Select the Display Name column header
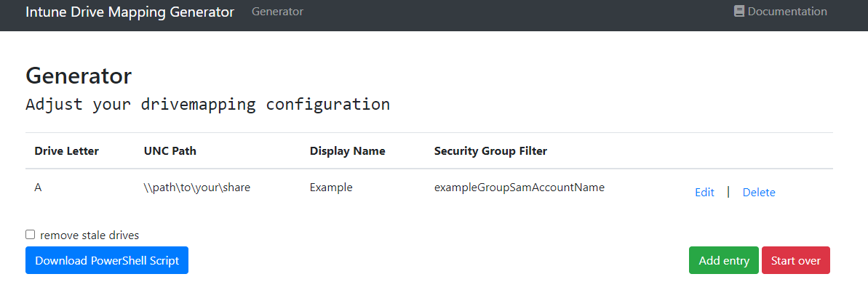Screen dimensions: 868x290 click(x=348, y=150)
